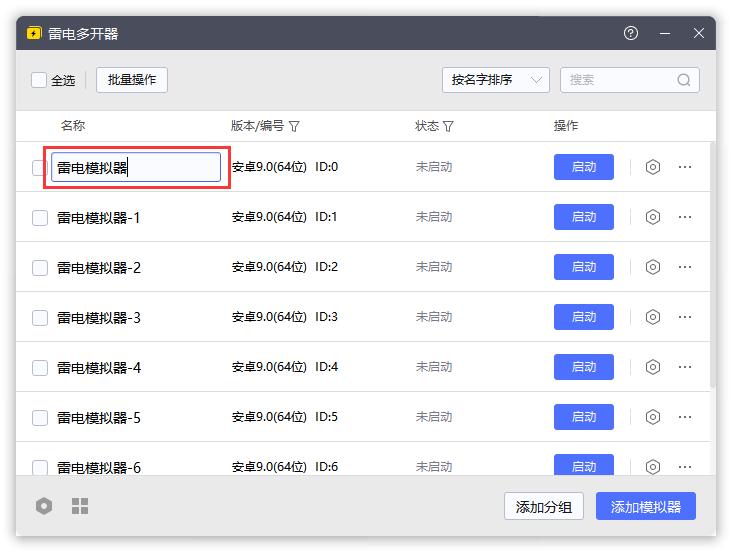Open multi-instance settings hexagon icon at bottom
The image size is (736, 556).
tap(44, 506)
